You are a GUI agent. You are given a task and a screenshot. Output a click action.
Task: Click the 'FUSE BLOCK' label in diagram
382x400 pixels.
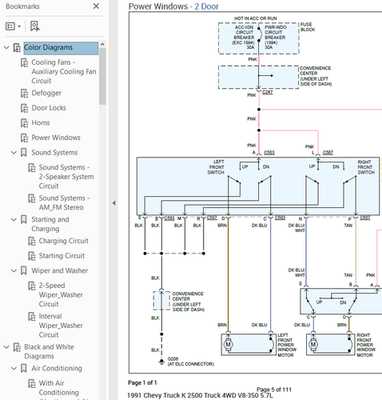click(x=308, y=27)
